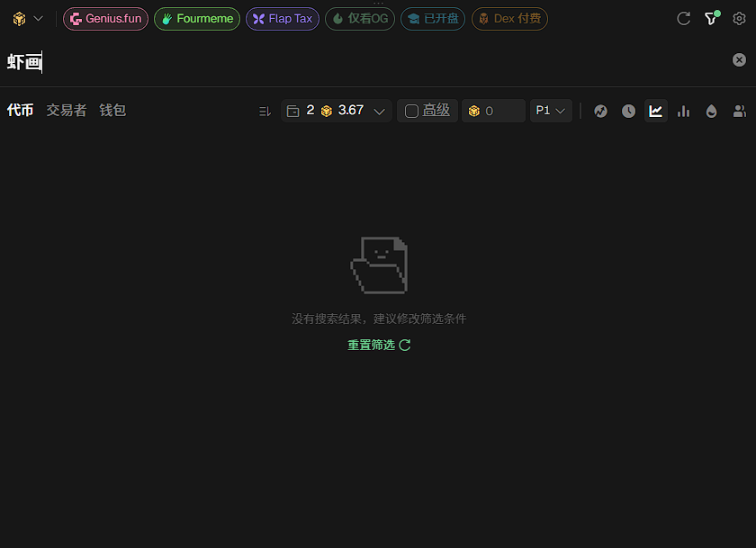Toggle the Flap Tax filter chip

(283, 19)
